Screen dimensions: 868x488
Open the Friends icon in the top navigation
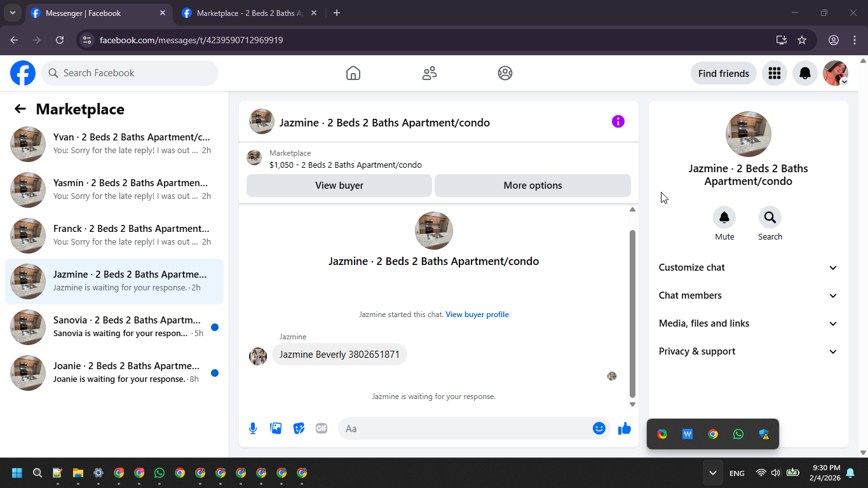pos(430,73)
